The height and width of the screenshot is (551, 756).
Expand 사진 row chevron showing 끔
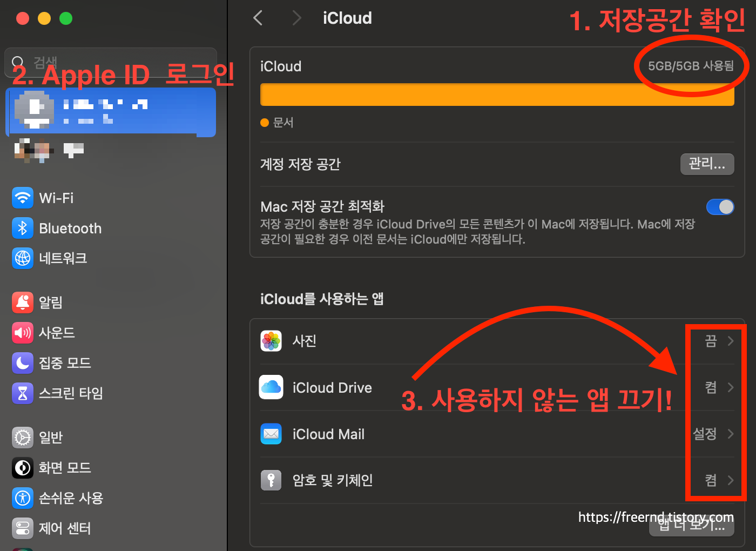[x=731, y=341]
